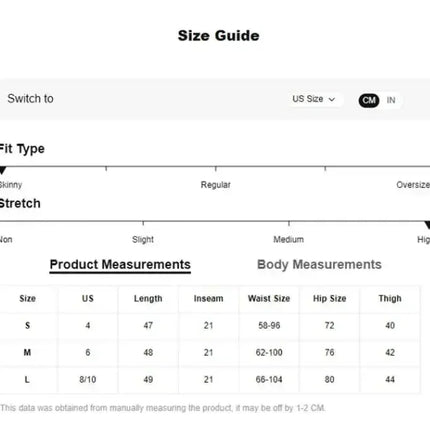This screenshot has width=430, height=430.
Task: Click the chevron beside US Size
Action: pyautogui.click(x=332, y=100)
